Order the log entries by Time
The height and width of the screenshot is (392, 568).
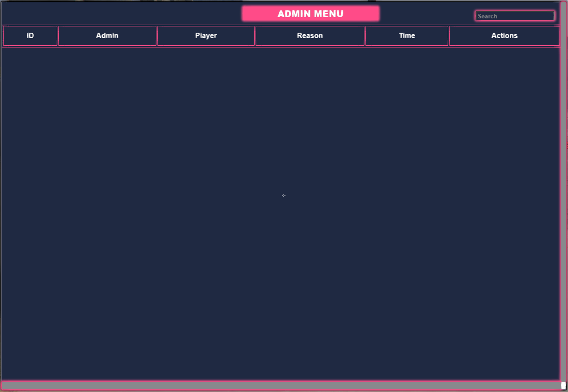point(406,35)
